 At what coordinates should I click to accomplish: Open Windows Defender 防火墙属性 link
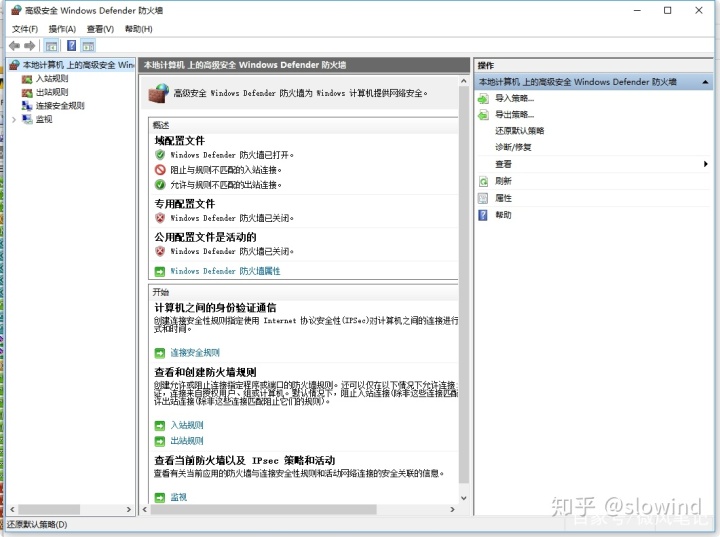(225, 271)
